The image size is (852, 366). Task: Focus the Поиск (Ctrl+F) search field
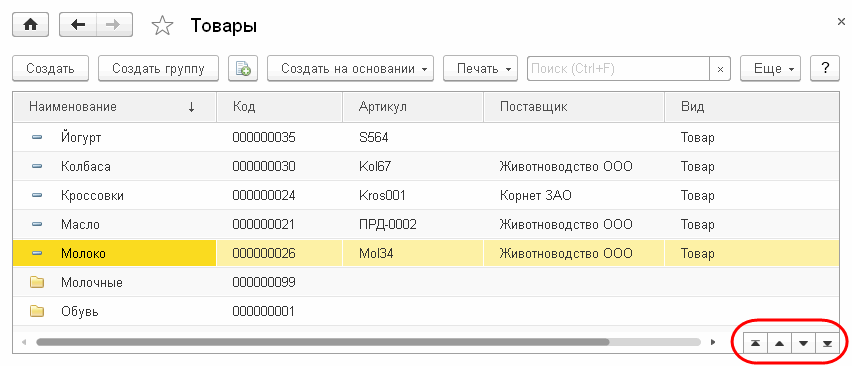(x=618, y=69)
